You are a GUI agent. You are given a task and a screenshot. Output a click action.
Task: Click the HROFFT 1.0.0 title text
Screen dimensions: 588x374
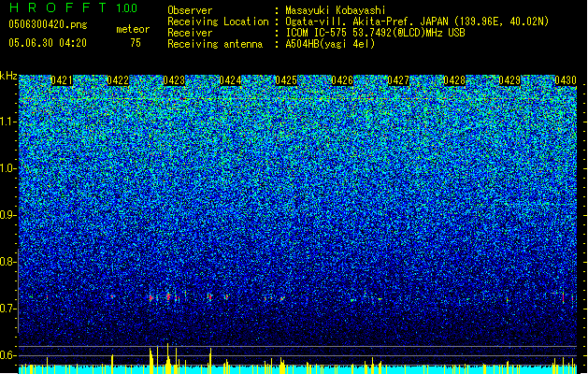(x=74, y=7)
